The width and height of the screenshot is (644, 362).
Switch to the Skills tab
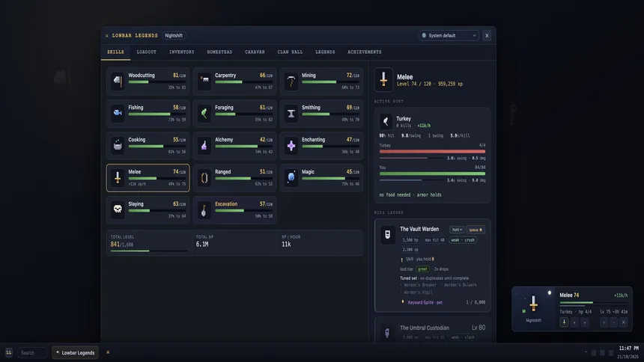[115, 52]
